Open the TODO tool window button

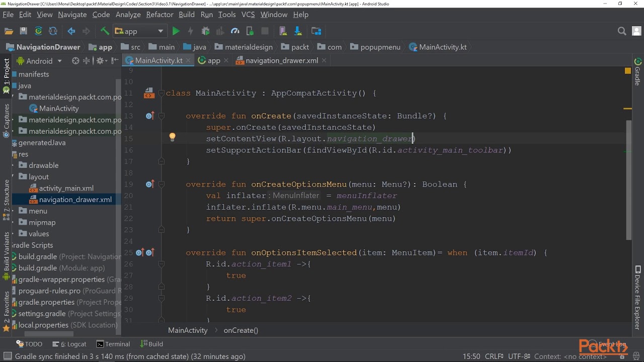(x=29, y=344)
